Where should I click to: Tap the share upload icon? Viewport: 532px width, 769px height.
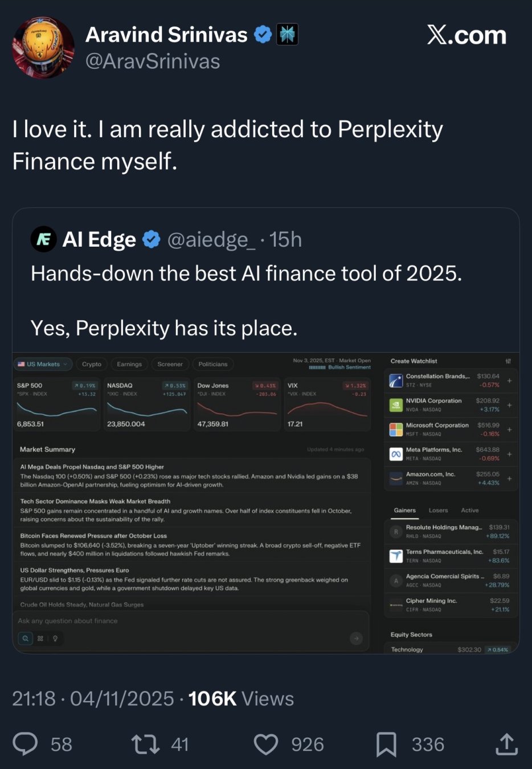tap(506, 744)
